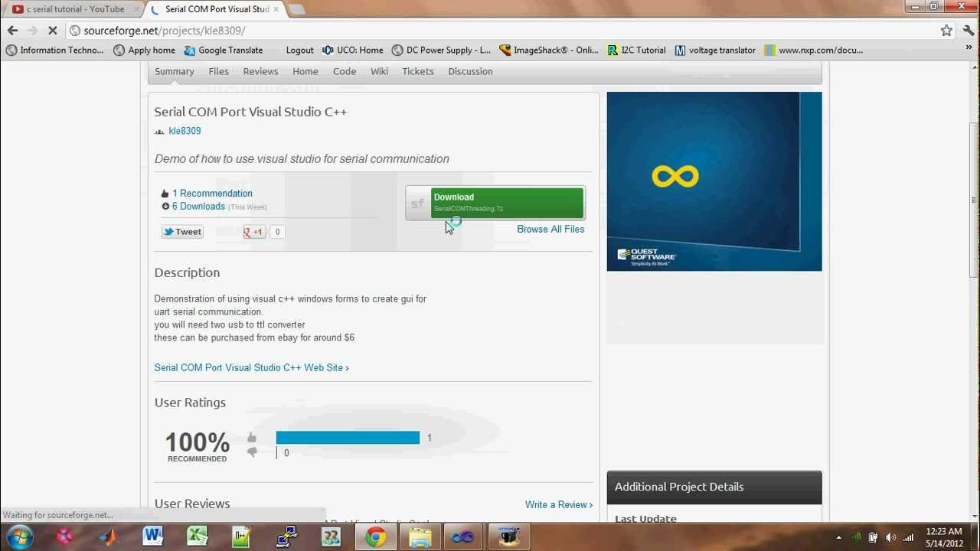The image size is (980, 551).
Task: Click the Additional Project Details header
Action: tap(714, 487)
